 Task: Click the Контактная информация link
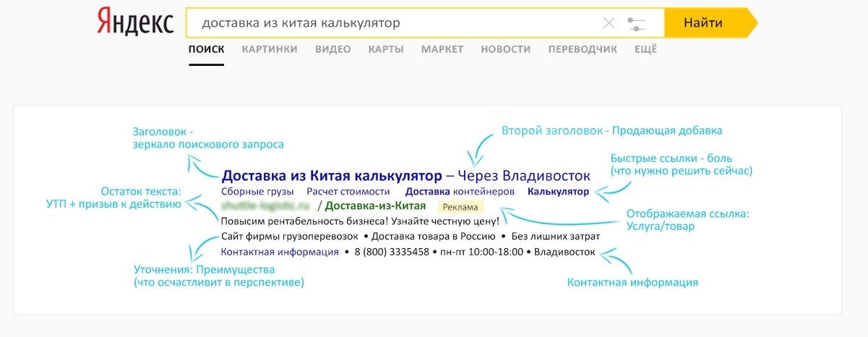tap(280, 252)
